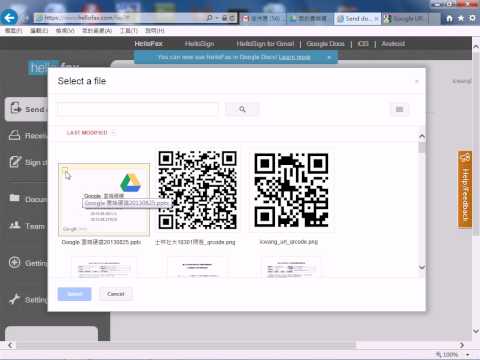The image size is (480, 360).
Task: Close the 'Send do...' browser tab
Action: click(x=376, y=19)
